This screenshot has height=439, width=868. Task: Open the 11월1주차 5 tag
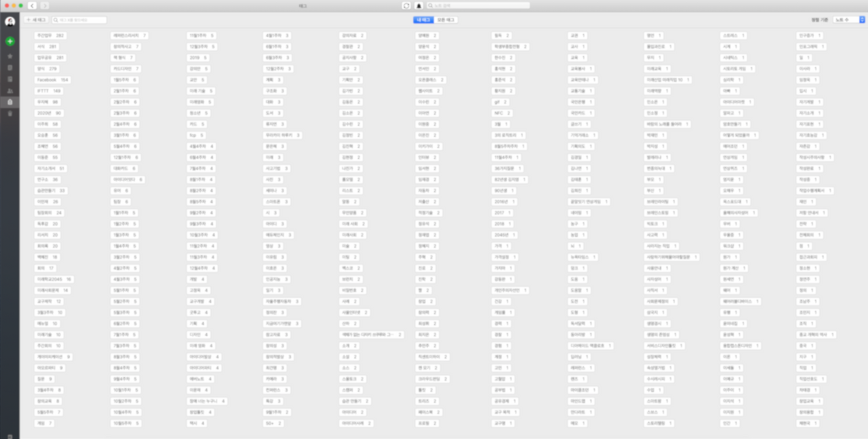click(x=201, y=35)
